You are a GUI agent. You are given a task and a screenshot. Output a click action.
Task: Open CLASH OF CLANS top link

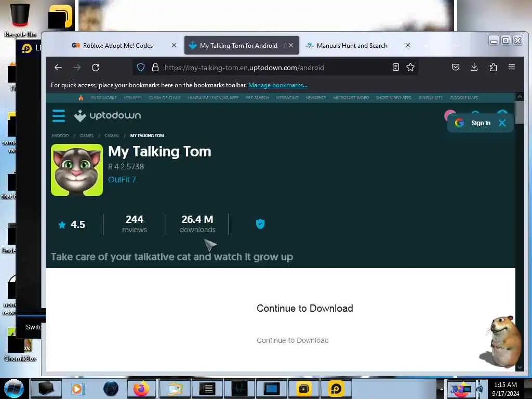pos(165,98)
